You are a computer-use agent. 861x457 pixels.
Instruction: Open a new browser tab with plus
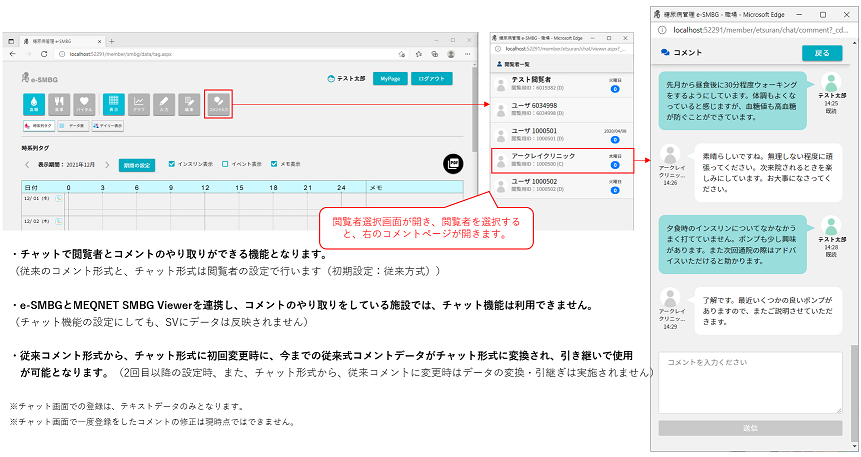(111, 41)
